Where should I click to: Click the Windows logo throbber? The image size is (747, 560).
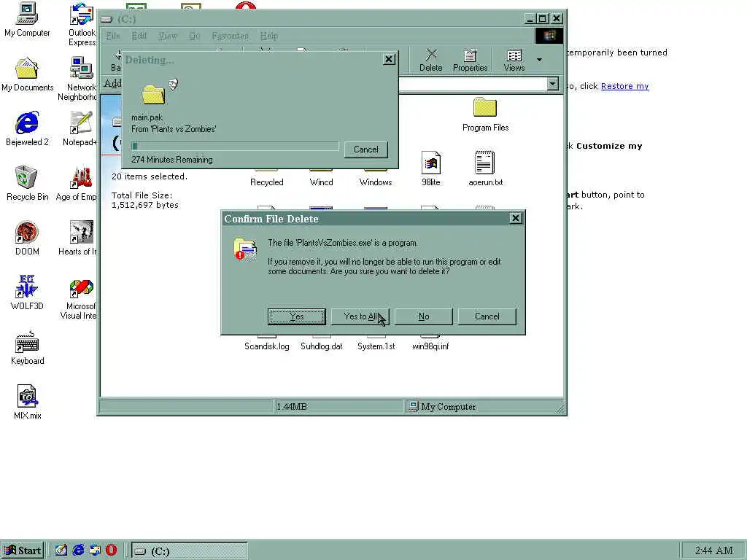[x=549, y=36]
